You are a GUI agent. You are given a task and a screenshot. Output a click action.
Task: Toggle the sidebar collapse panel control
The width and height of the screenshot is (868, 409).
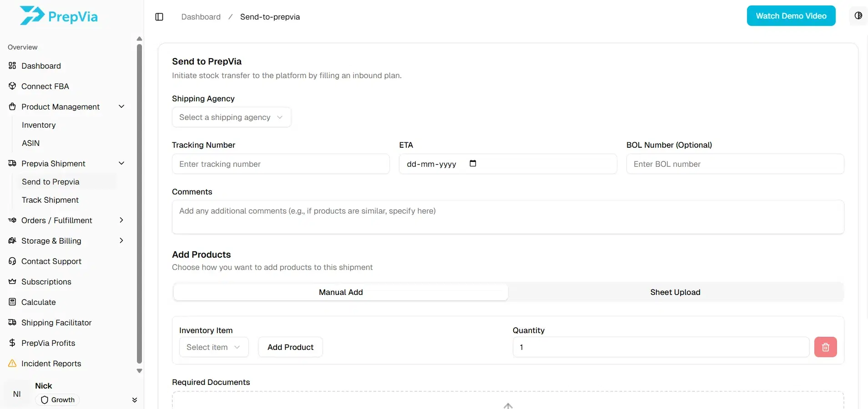159,17
